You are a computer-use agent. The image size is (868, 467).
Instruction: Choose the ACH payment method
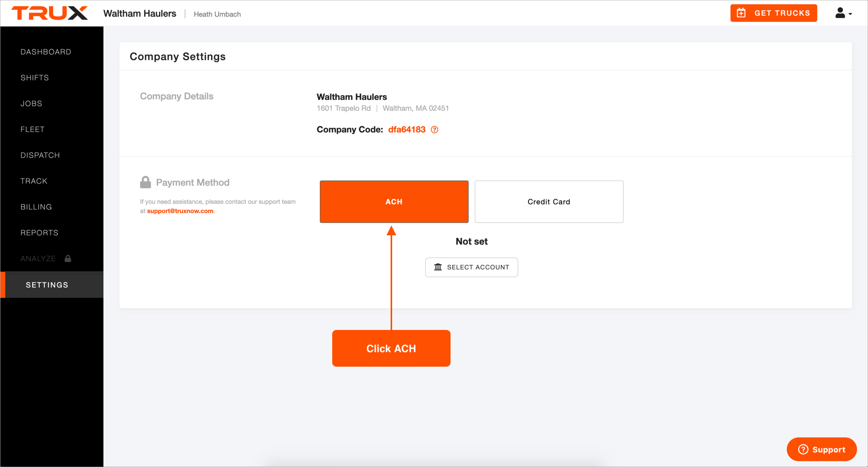click(394, 202)
